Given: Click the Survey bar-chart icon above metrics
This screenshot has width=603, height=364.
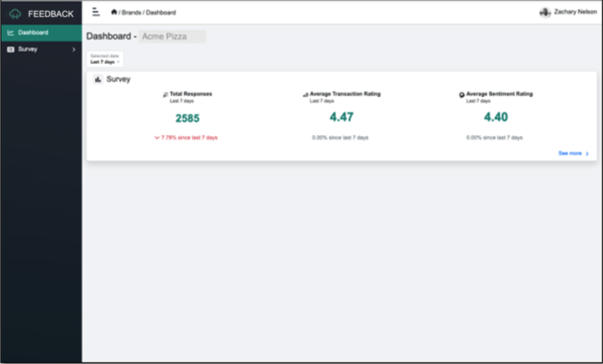Looking at the screenshot, I should (98, 79).
